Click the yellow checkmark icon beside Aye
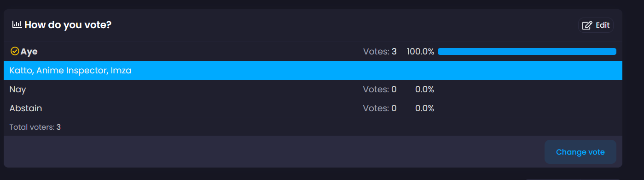The width and height of the screenshot is (644, 180). (x=15, y=51)
